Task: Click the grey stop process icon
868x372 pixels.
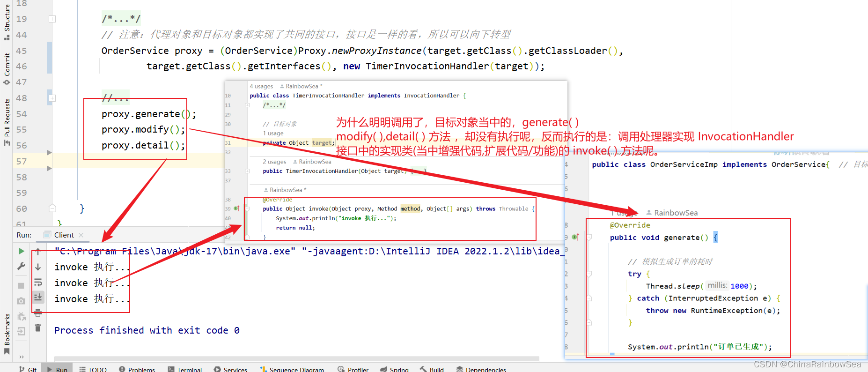Action: click(x=21, y=285)
